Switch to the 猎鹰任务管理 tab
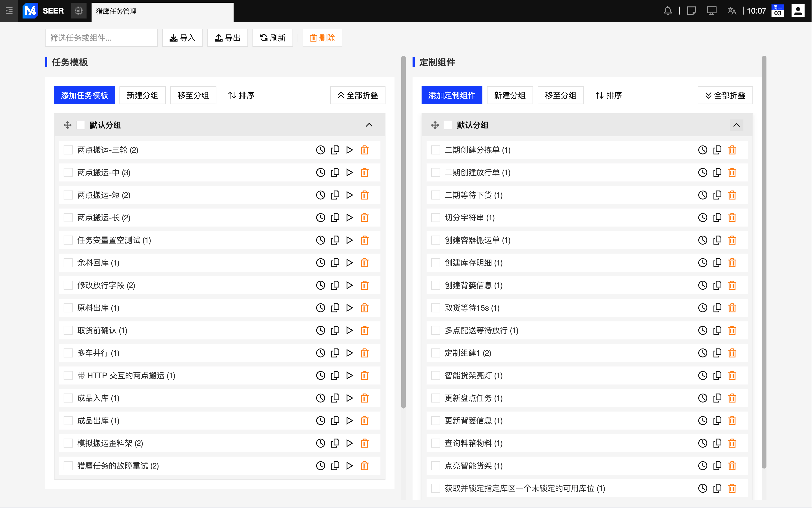The width and height of the screenshot is (812, 508). (116, 12)
